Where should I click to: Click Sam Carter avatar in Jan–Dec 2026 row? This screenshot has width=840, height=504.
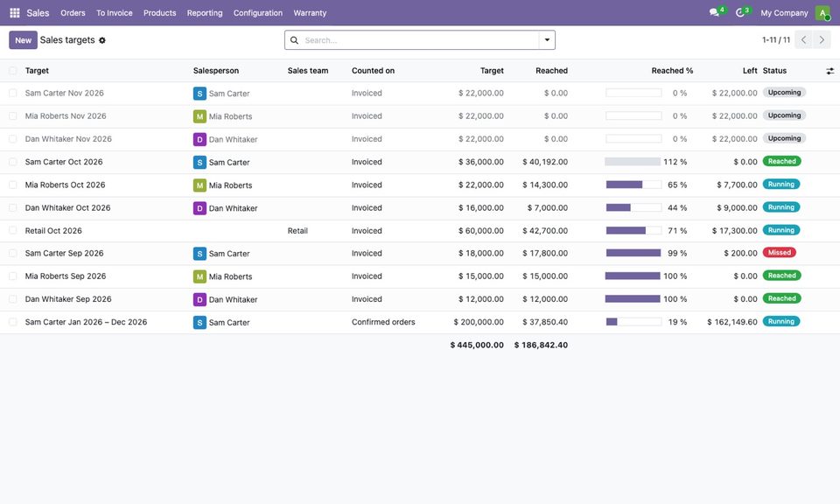point(199,322)
